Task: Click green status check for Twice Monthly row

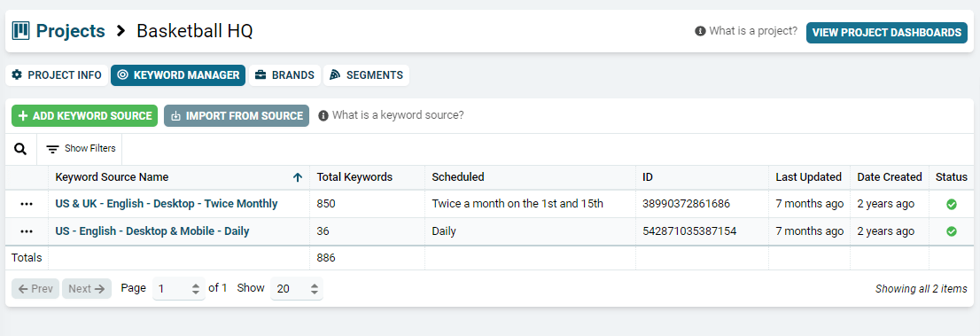Action: coord(952,204)
